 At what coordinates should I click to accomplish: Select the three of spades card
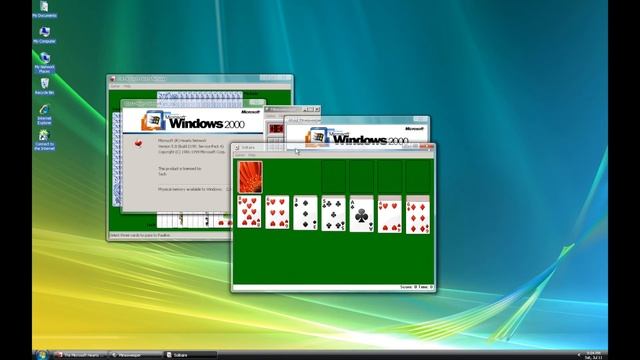tap(305, 213)
